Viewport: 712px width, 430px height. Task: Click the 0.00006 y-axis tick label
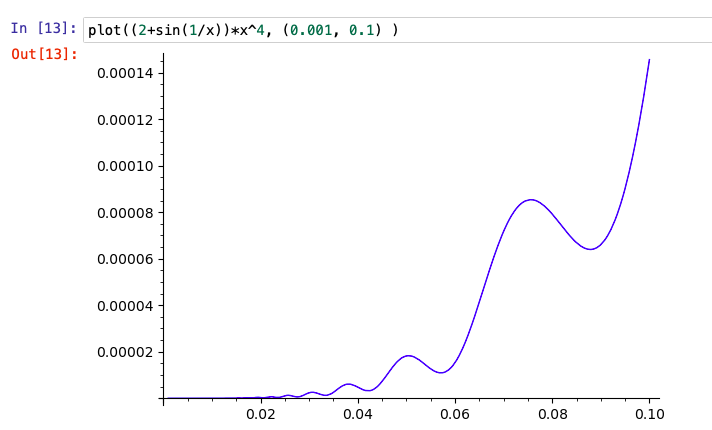point(124,259)
